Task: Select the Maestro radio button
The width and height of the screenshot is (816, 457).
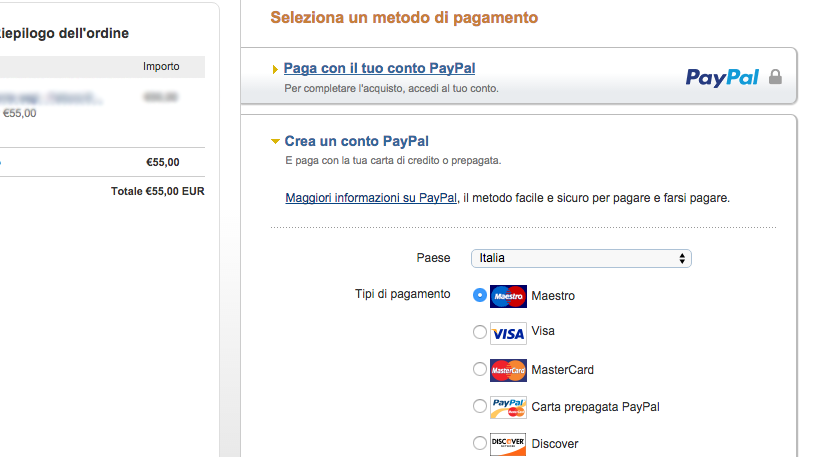Action: (480, 295)
